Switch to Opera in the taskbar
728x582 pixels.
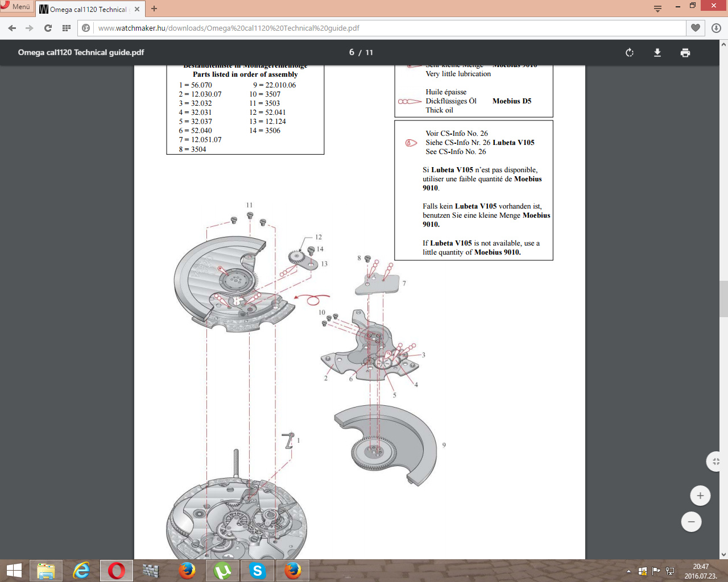click(x=117, y=571)
